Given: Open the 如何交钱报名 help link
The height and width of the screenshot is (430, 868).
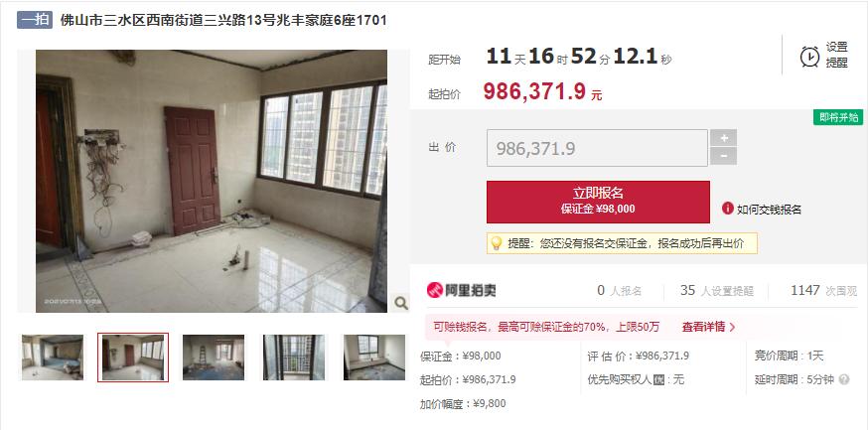Looking at the screenshot, I should pos(769,210).
